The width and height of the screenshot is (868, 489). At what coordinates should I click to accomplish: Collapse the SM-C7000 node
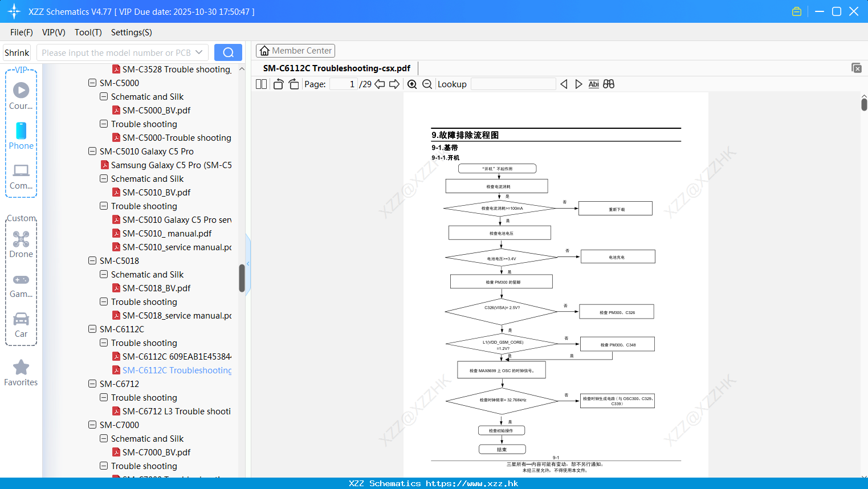(92, 425)
